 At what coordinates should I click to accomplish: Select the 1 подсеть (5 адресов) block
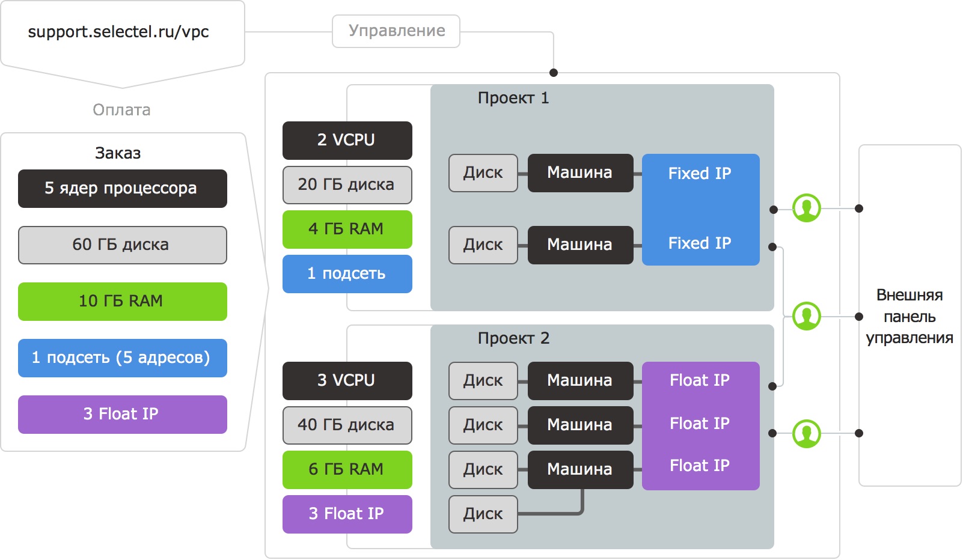point(123,358)
